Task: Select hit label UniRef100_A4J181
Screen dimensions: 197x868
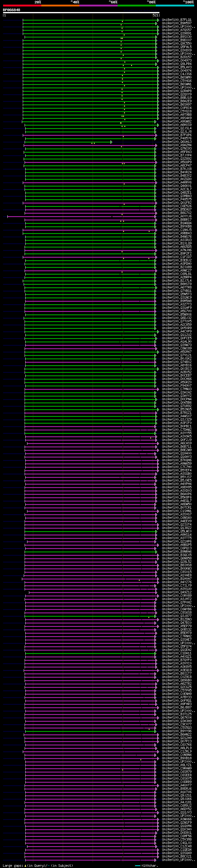Action: [177, 802]
